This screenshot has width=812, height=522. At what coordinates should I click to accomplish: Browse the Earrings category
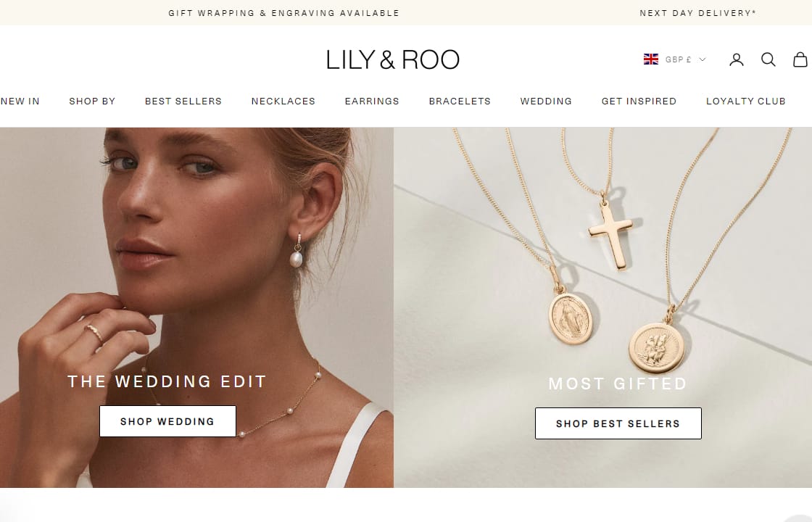coord(372,101)
